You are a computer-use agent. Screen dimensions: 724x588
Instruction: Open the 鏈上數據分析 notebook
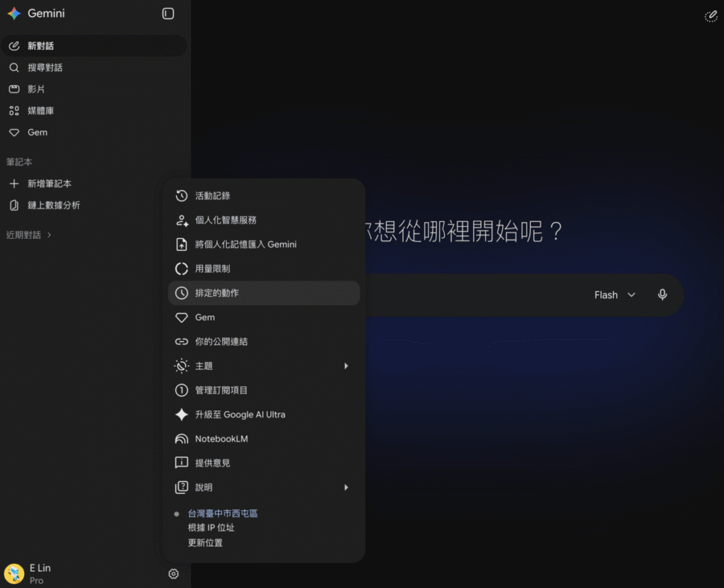point(94,205)
